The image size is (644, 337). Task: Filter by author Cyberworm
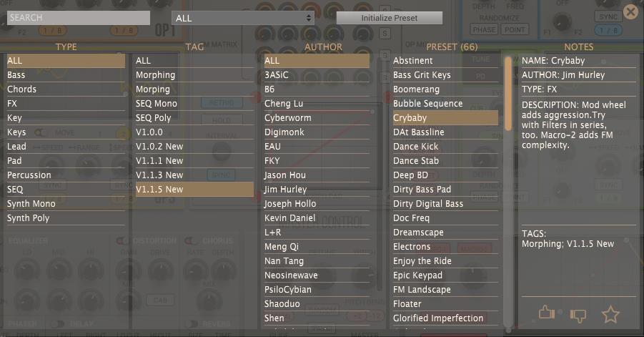[317, 118]
